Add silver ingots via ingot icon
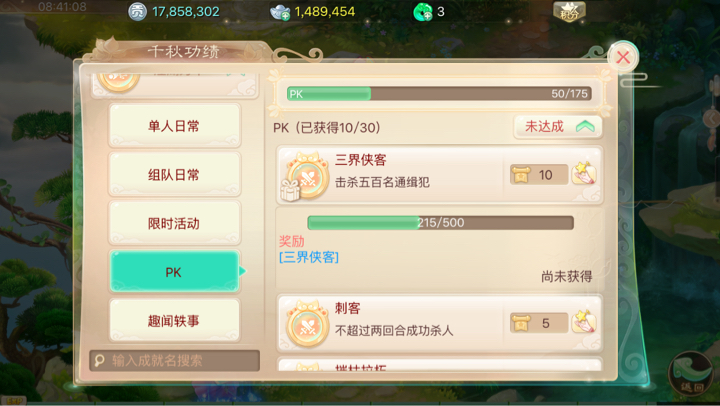This screenshot has height=406, width=720. [x=280, y=12]
